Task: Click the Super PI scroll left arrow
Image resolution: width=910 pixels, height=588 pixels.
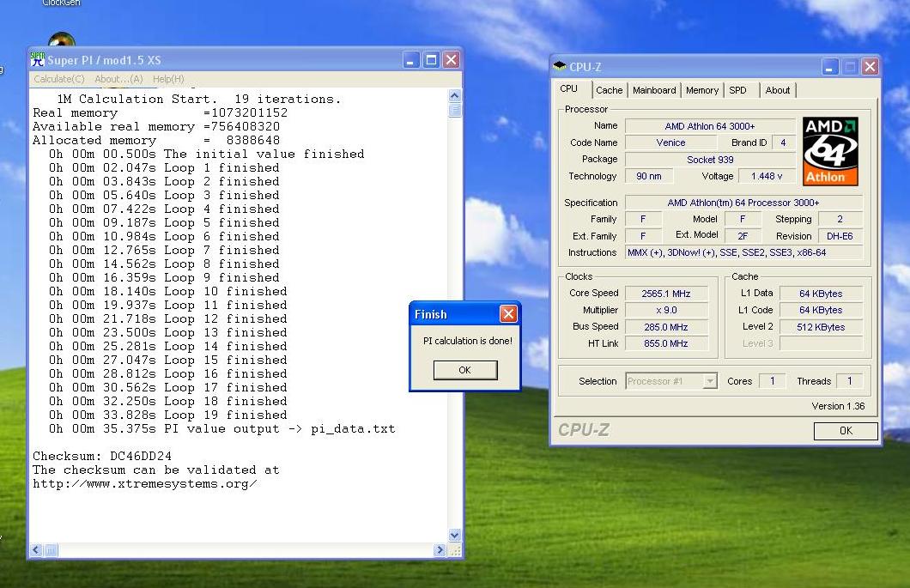Action: [x=37, y=549]
